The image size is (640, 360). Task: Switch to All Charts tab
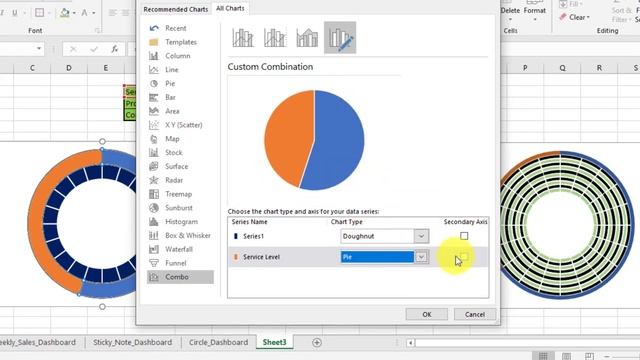(230, 8)
